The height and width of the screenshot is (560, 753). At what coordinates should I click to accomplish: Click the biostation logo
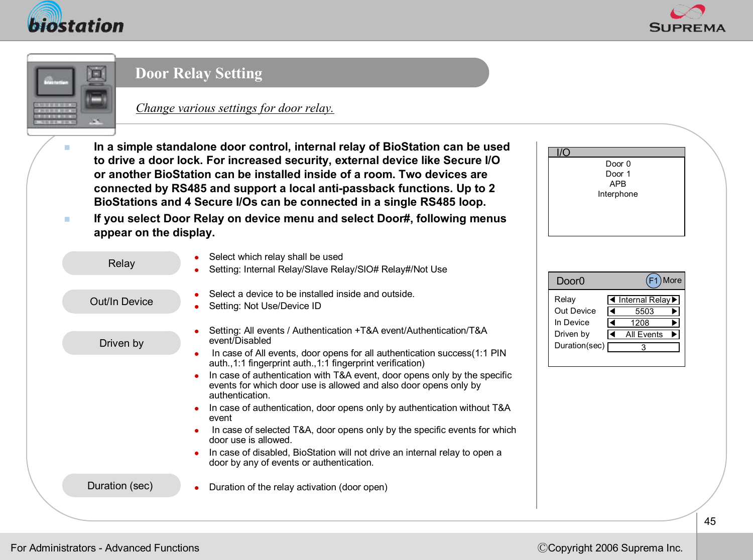76,18
